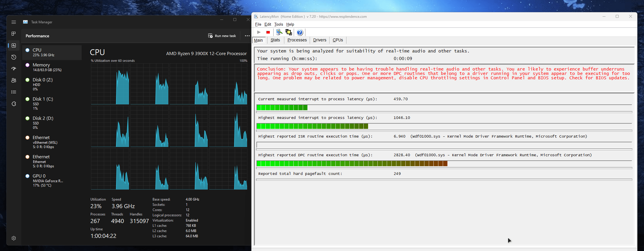This screenshot has width=644, height=251.
Task: Click the Task Manager title bar icon
Action: click(x=25, y=22)
